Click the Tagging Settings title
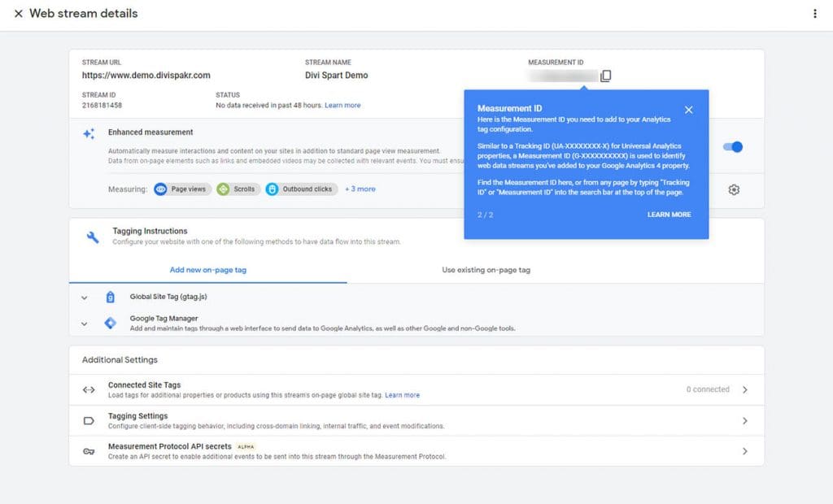 [x=137, y=416]
